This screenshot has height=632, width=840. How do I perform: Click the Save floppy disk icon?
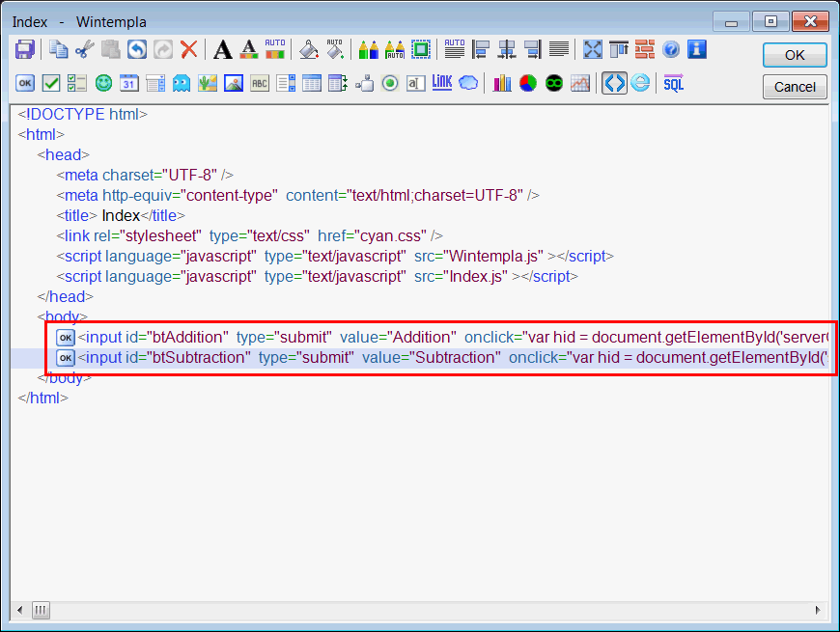25,50
